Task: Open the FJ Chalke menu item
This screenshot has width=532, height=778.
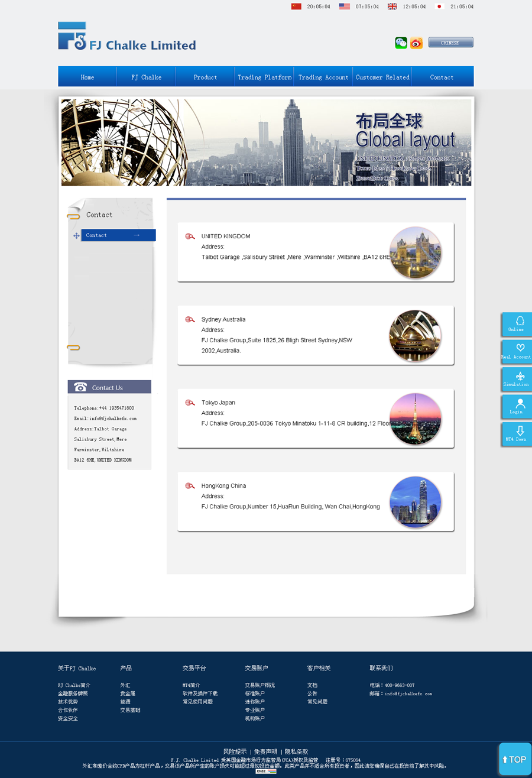Action: tap(147, 77)
